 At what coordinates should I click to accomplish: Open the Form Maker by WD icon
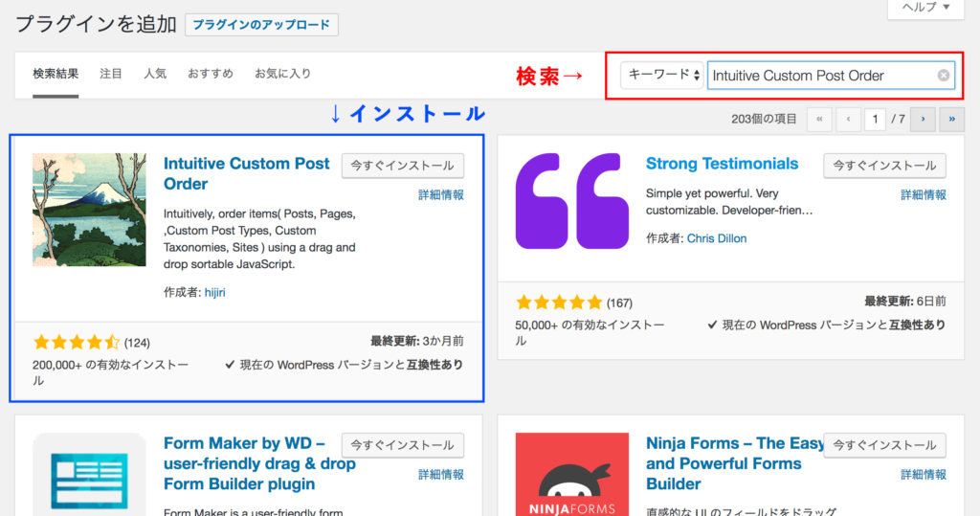[89, 475]
